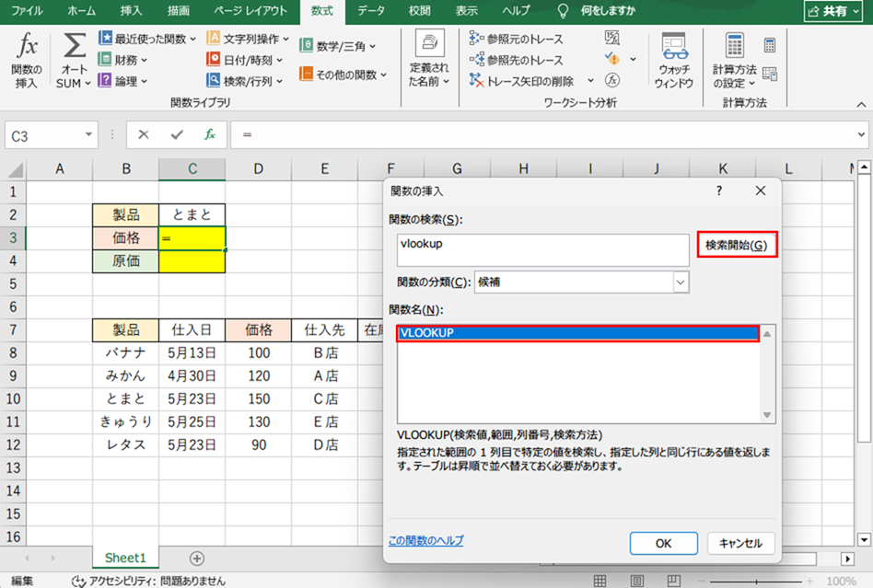The width and height of the screenshot is (873, 588).
Task: Open the 計算方法の設定 menu
Action: click(734, 61)
